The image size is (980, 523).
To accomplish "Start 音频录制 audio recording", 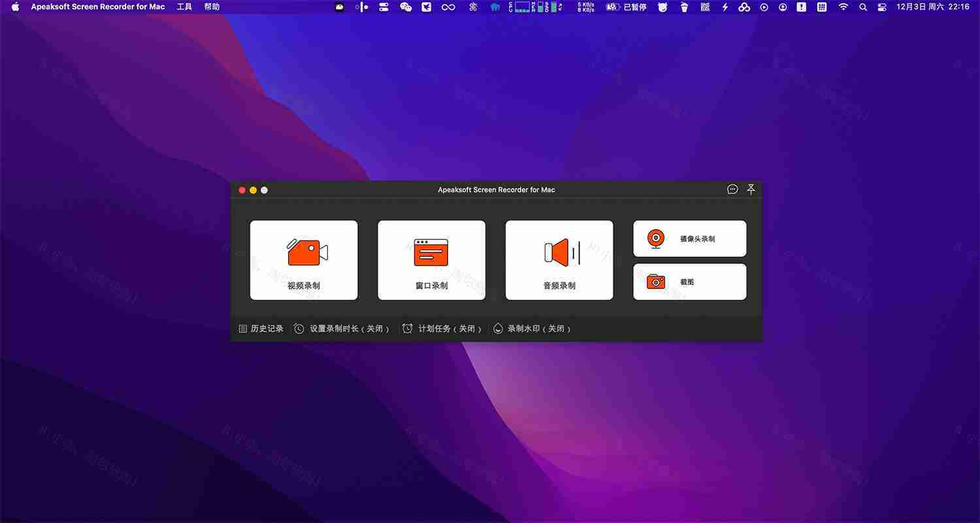I will [559, 260].
